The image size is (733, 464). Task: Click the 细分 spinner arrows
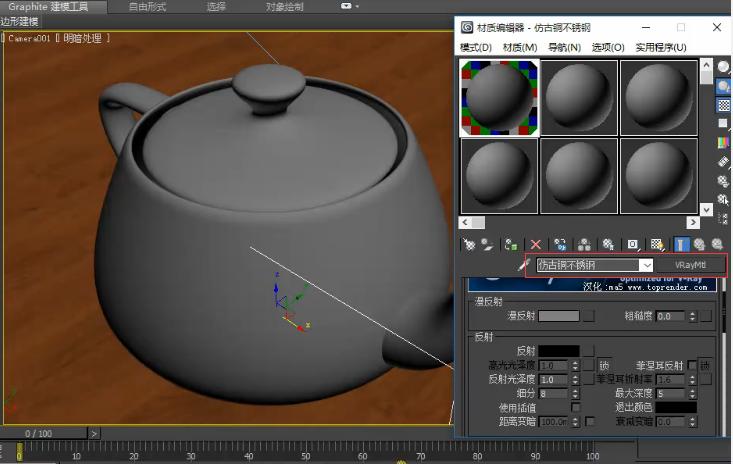(x=575, y=393)
